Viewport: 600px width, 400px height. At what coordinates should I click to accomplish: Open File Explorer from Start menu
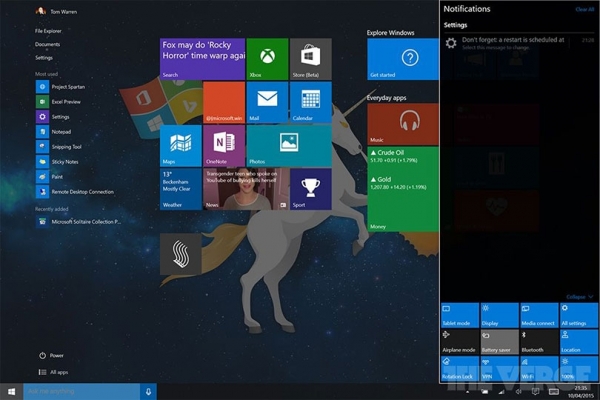(48, 31)
